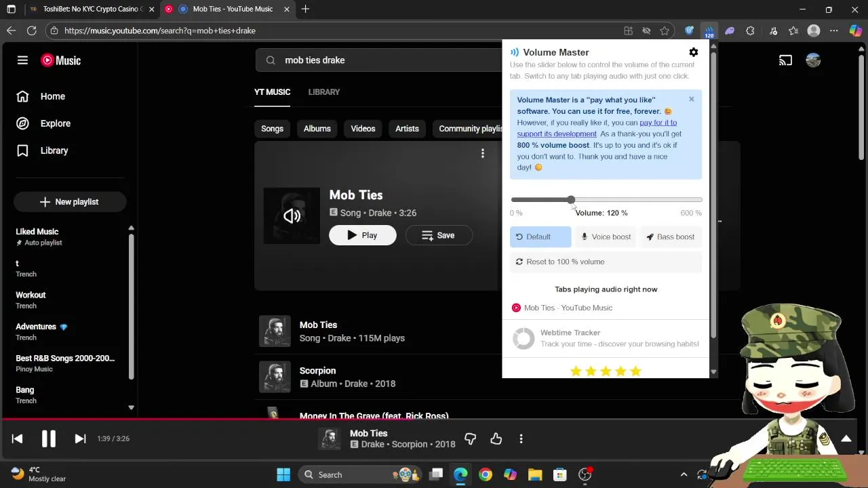868x488 pixels.
Task: Dismiss the pay-what-you-like notice
Action: tap(691, 100)
